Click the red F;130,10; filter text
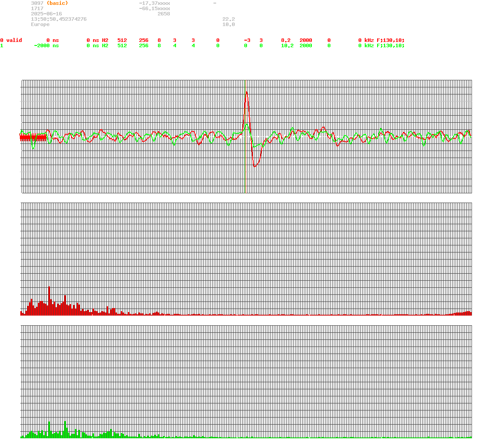The height and width of the screenshot is (448, 483). click(390, 41)
